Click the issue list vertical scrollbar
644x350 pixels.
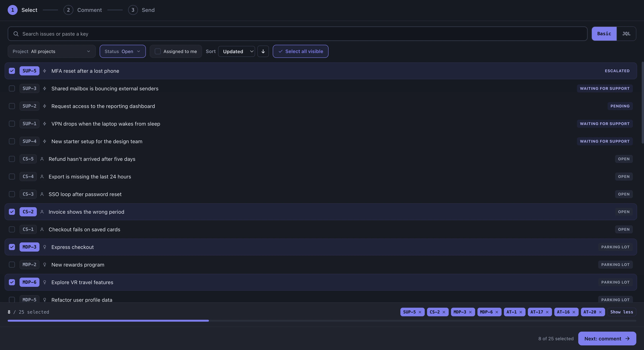(642, 102)
